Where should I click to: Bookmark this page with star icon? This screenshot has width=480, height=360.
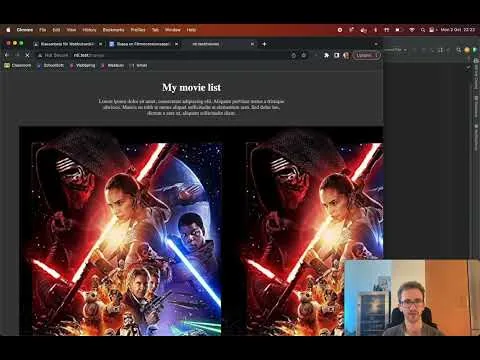(304, 55)
